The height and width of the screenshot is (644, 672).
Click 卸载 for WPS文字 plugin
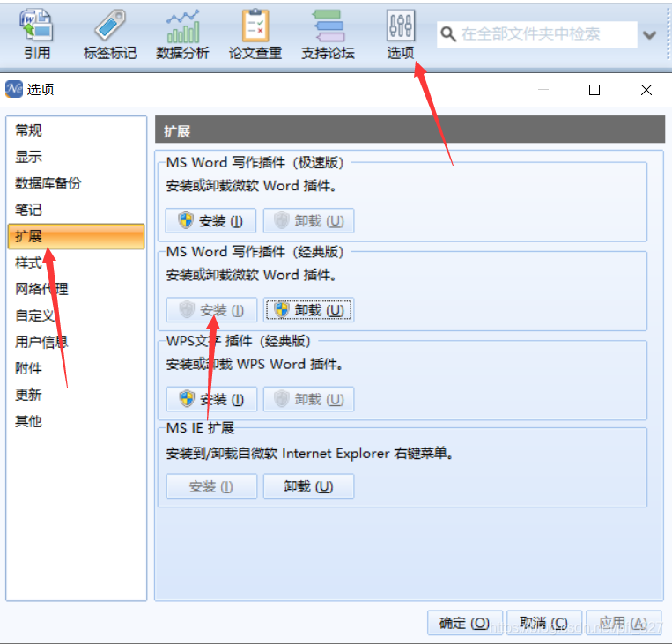pos(308,399)
